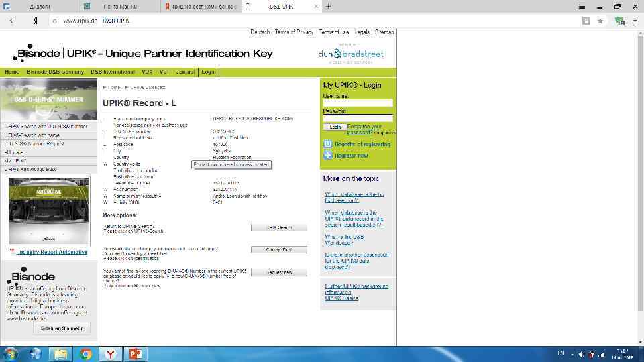The width and height of the screenshot is (644, 362).
Task: Close the D&B UPIK tab
Action: [316, 7]
